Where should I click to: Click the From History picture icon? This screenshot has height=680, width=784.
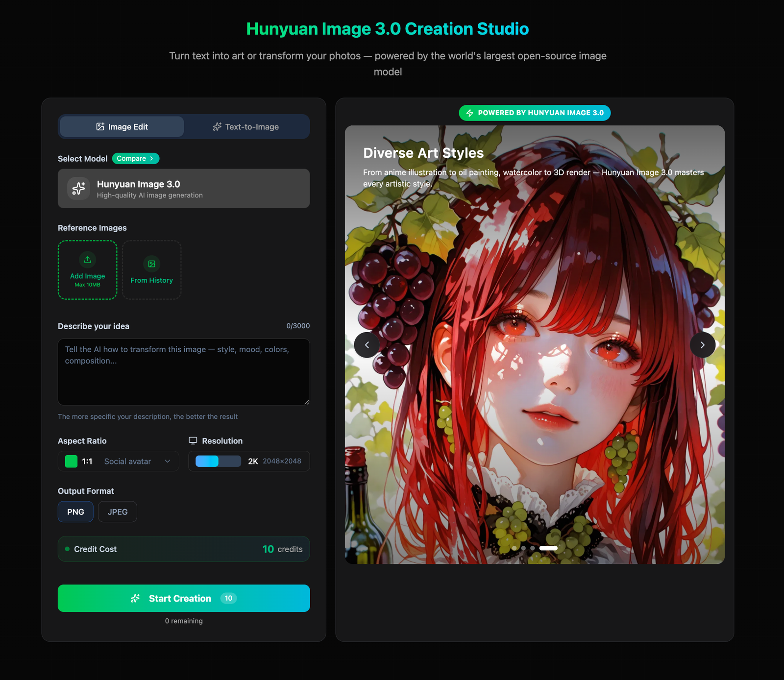pyautogui.click(x=151, y=264)
